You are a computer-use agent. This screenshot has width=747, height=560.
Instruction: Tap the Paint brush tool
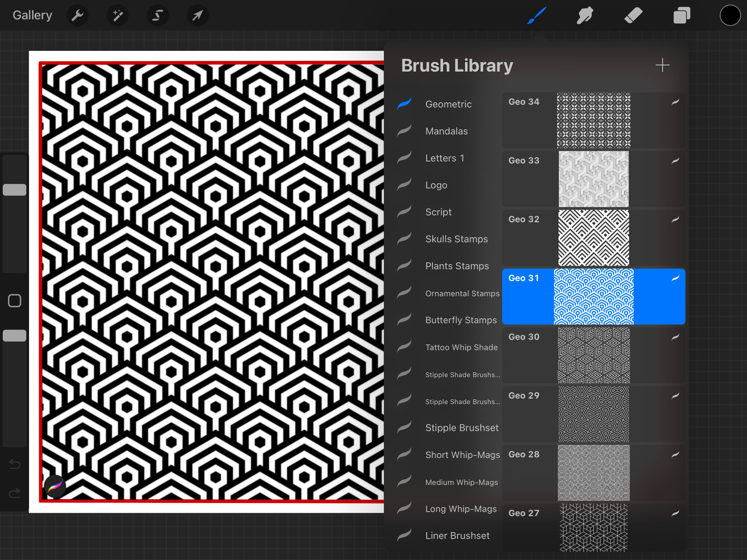pyautogui.click(x=537, y=15)
